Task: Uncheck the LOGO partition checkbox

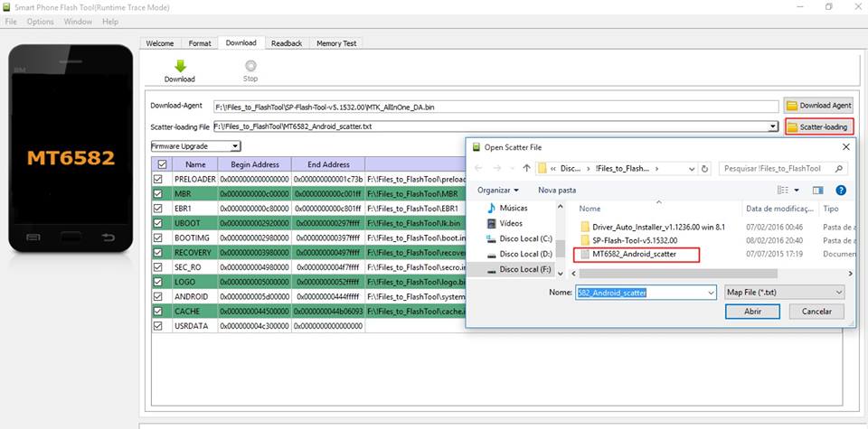Action: (x=157, y=282)
